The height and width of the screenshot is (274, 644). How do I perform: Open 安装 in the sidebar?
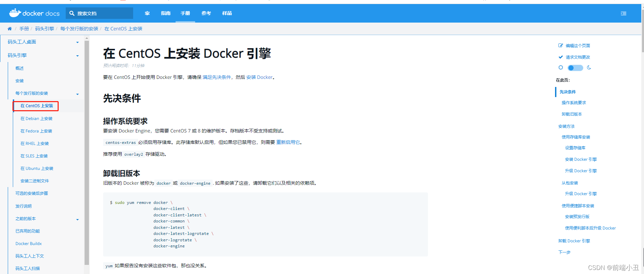coord(20,81)
